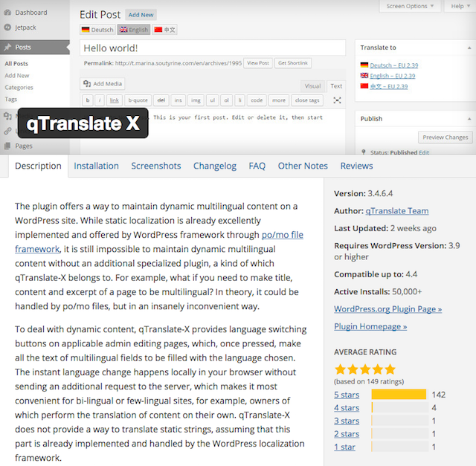
Task: Click the Get Shortlink button
Action: pyautogui.click(x=293, y=63)
